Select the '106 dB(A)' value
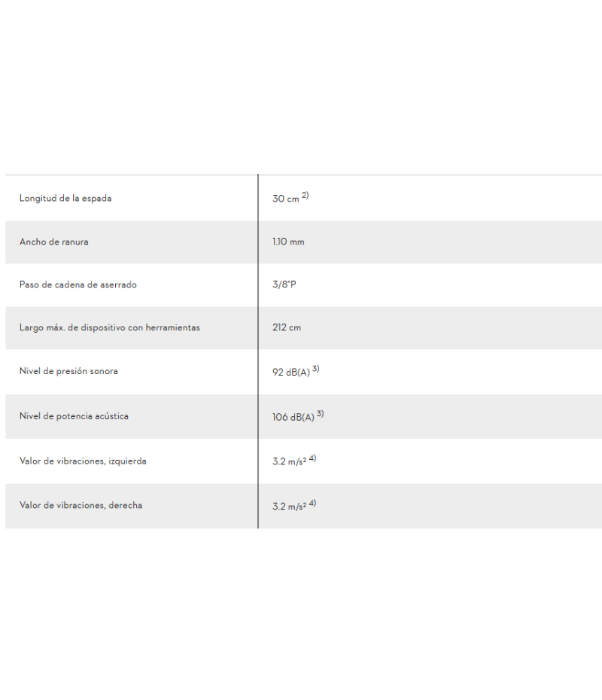 point(293,418)
